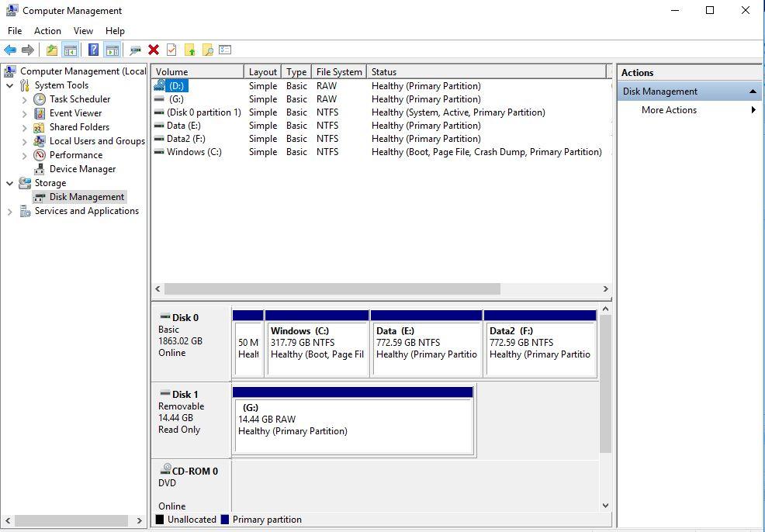Click the gray Forward arrow in toolbar
This screenshot has width=765, height=532.
(x=28, y=50)
